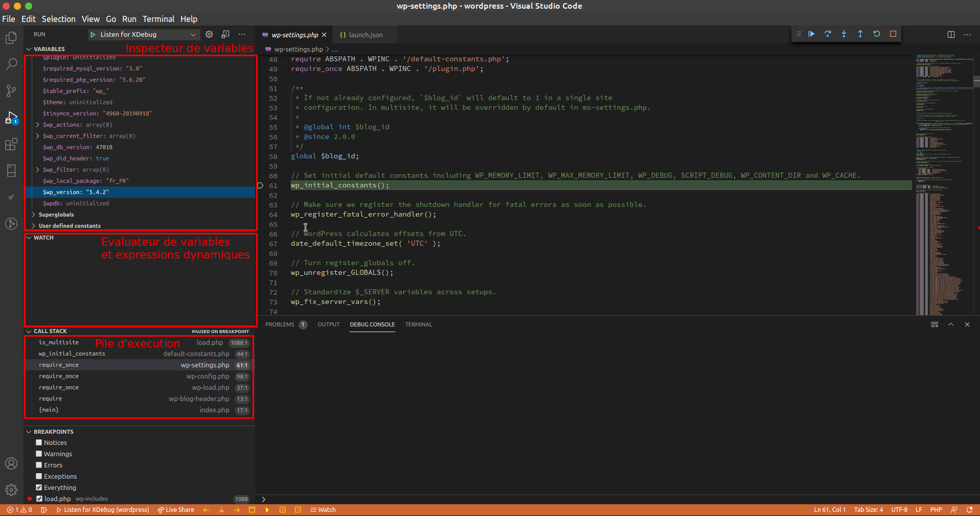This screenshot has width=980, height=516.
Task: Click PHP language mode in status bar
Action: tap(936, 510)
